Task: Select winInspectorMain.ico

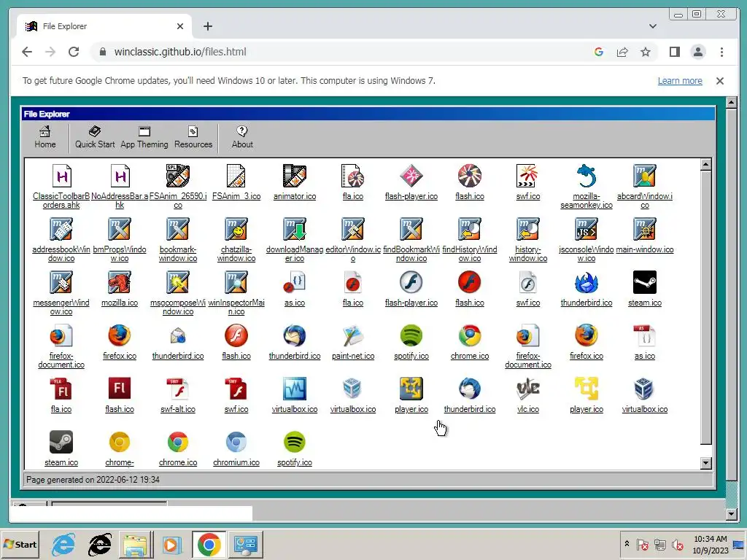Action: coord(236,293)
